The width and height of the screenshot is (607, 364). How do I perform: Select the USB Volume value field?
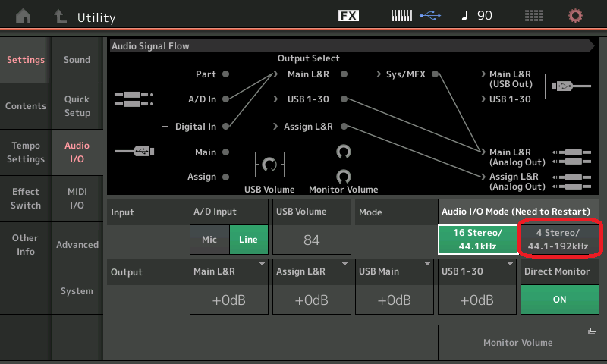point(311,240)
